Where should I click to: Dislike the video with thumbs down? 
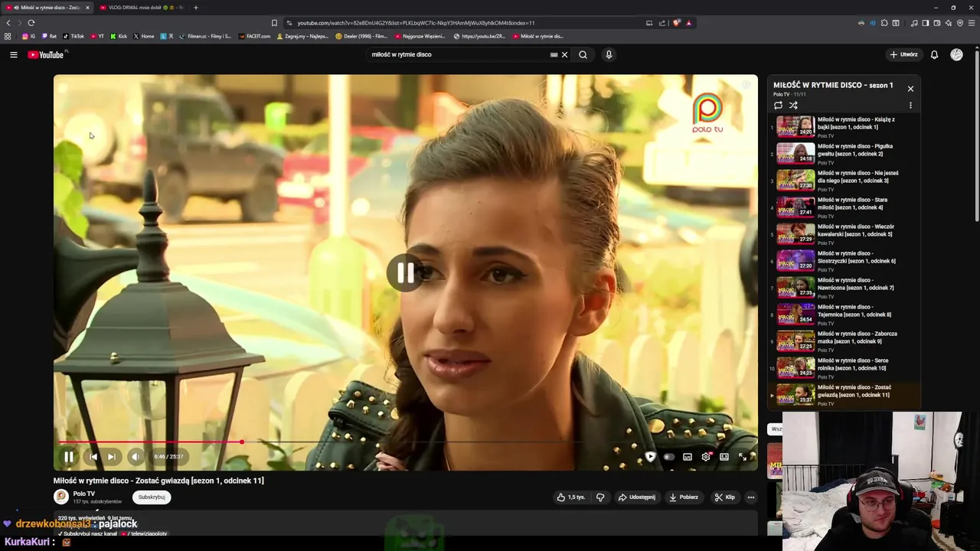click(600, 497)
